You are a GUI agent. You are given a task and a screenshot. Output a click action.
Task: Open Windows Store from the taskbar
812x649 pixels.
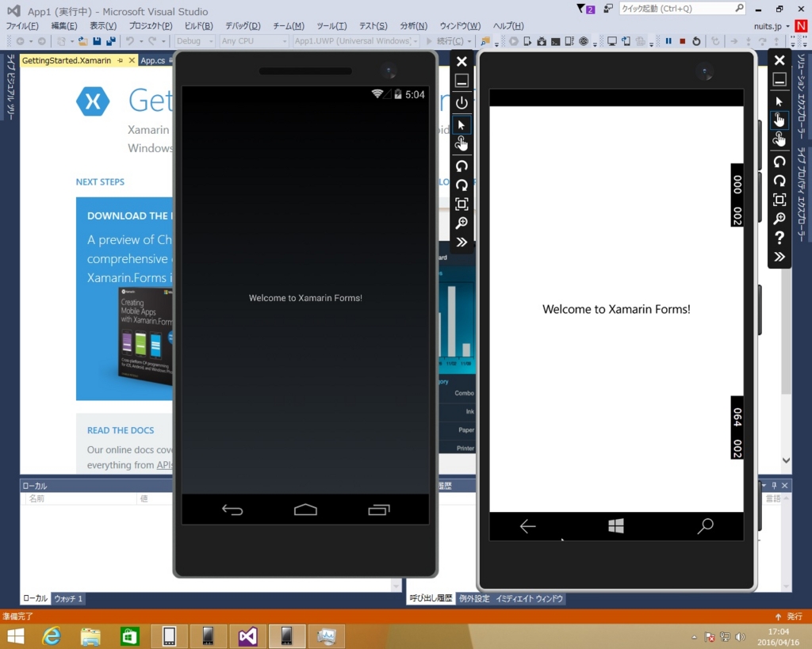click(130, 636)
